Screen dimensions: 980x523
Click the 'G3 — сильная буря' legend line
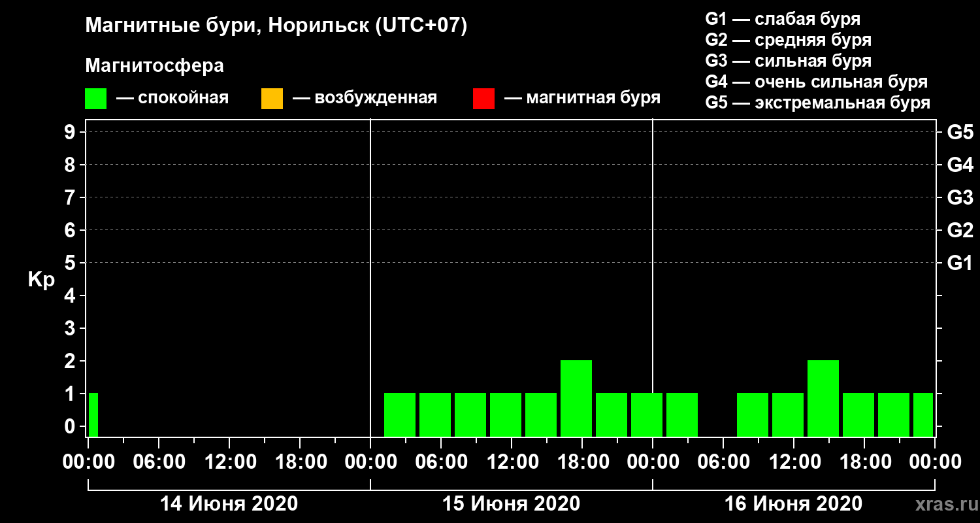click(x=789, y=61)
